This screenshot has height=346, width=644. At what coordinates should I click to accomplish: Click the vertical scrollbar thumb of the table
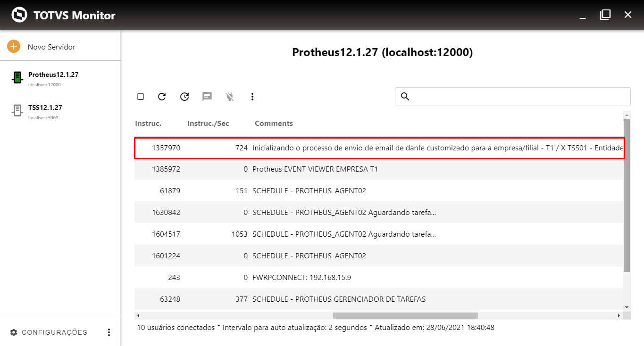[627, 195]
